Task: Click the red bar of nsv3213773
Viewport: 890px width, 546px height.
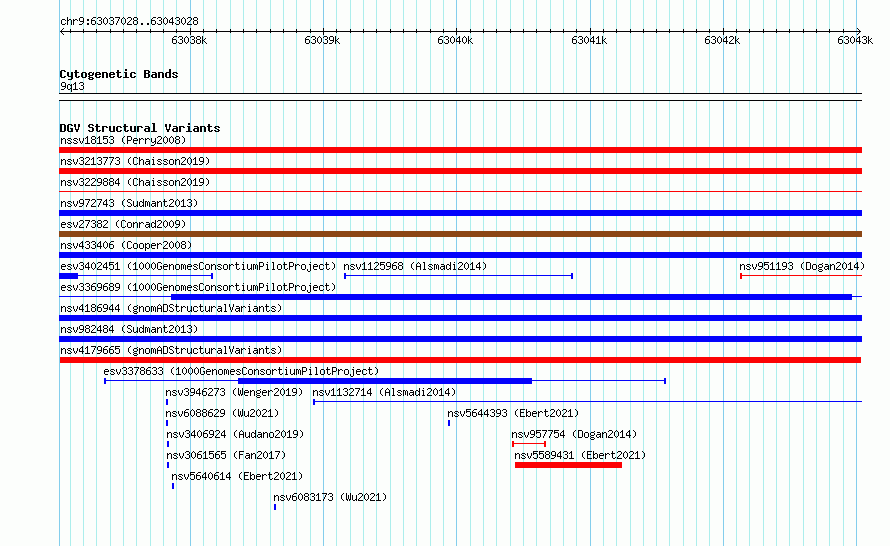Action: coord(460,171)
